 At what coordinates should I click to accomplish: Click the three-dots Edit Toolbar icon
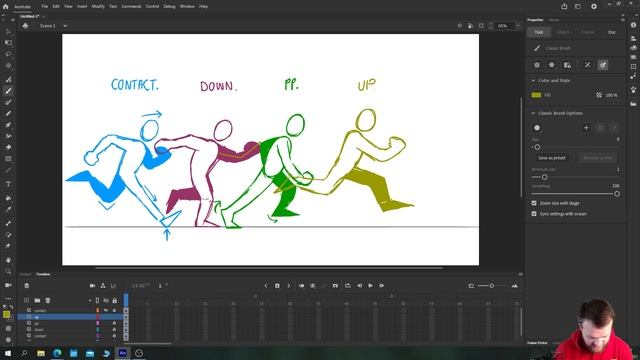click(8, 298)
